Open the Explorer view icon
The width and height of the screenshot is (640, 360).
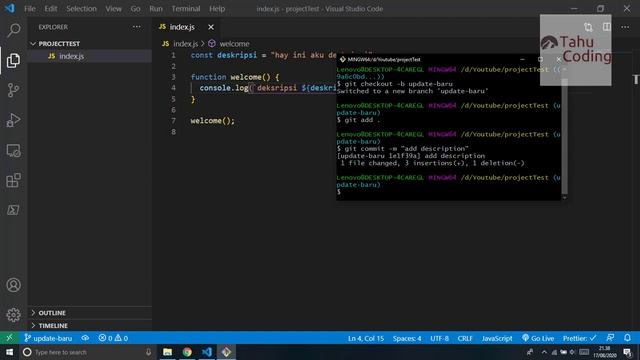13,60
